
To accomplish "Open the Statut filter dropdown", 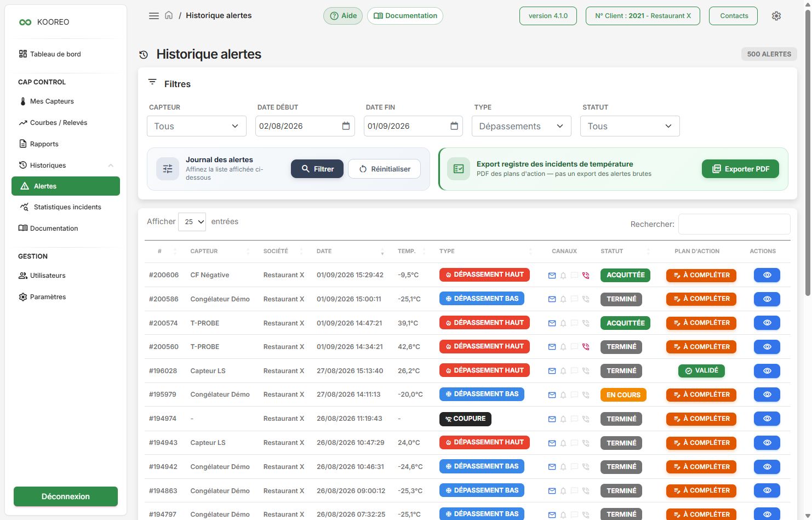I will (630, 126).
